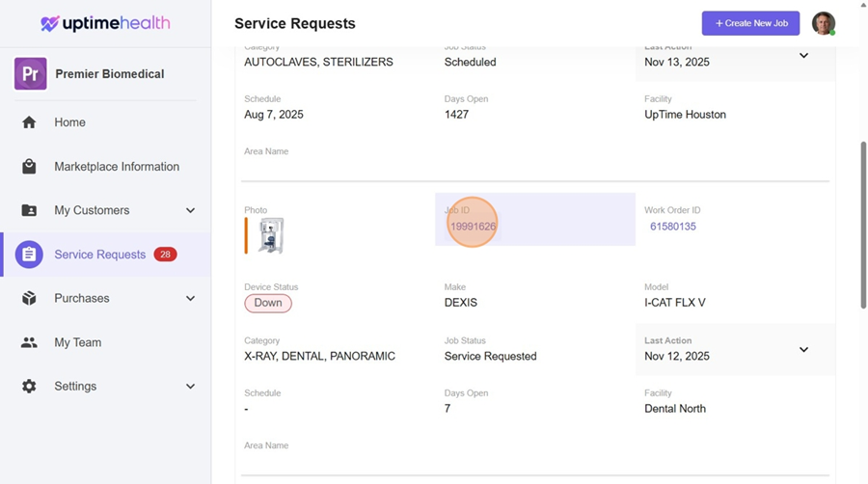Image resolution: width=868 pixels, height=484 pixels.
Task: Click the Service Requests clipboard icon
Action: tap(29, 255)
